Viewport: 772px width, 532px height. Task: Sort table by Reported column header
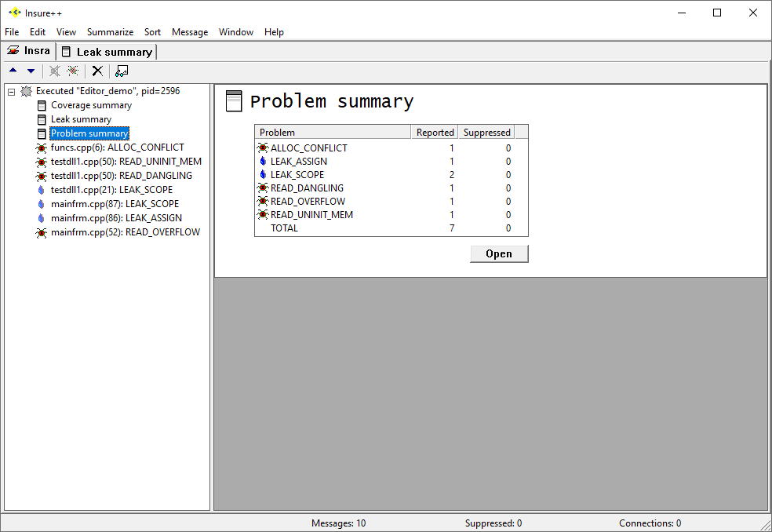[x=435, y=132]
